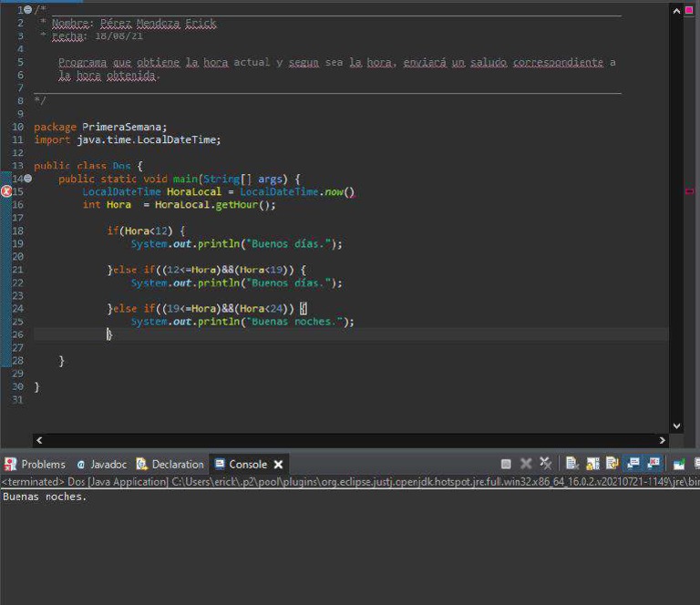The width and height of the screenshot is (700, 605).
Task: Collapse the main method fold at line 14
Action: pos(27,179)
